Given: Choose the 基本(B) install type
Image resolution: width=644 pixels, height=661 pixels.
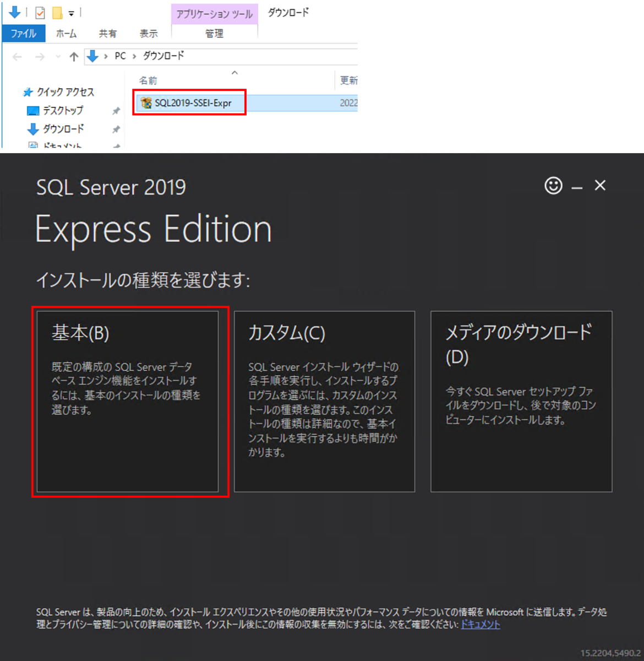Looking at the screenshot, I should pyautogui.click(x=128, y=402).
